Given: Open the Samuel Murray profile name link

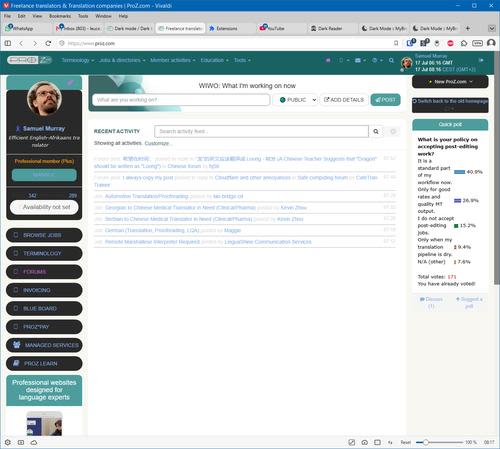Looking at the screenshot, I should click(44, 128).
